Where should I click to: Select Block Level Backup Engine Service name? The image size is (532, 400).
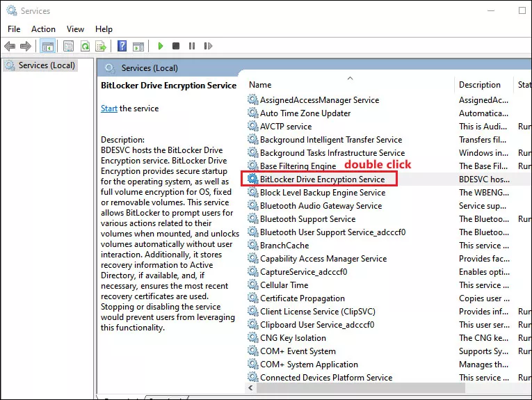click(323, 193)
